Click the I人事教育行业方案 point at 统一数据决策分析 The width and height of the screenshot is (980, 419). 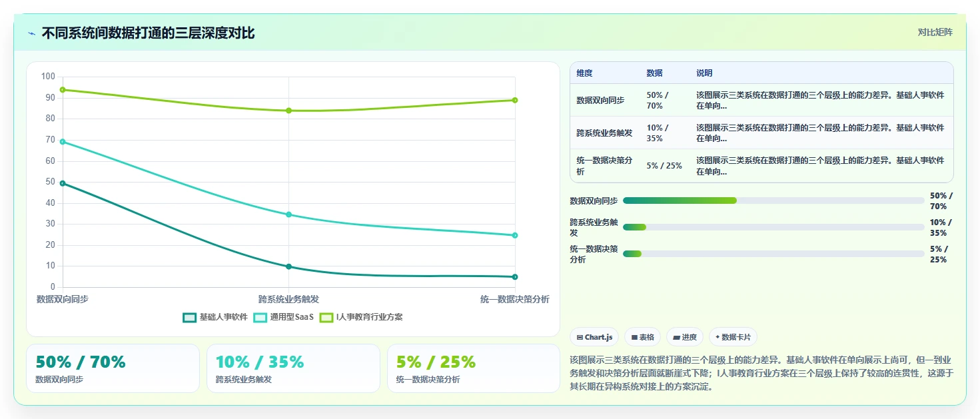[x=515, y=101]
